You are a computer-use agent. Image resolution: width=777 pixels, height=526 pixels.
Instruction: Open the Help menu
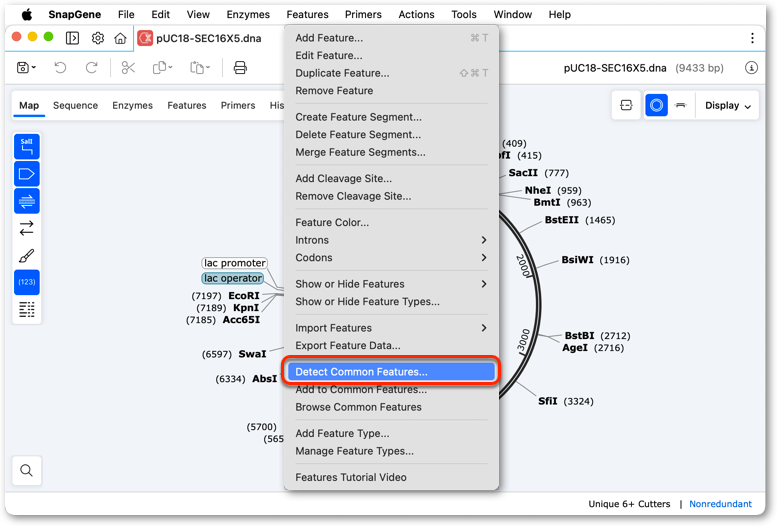coord(559,14)
